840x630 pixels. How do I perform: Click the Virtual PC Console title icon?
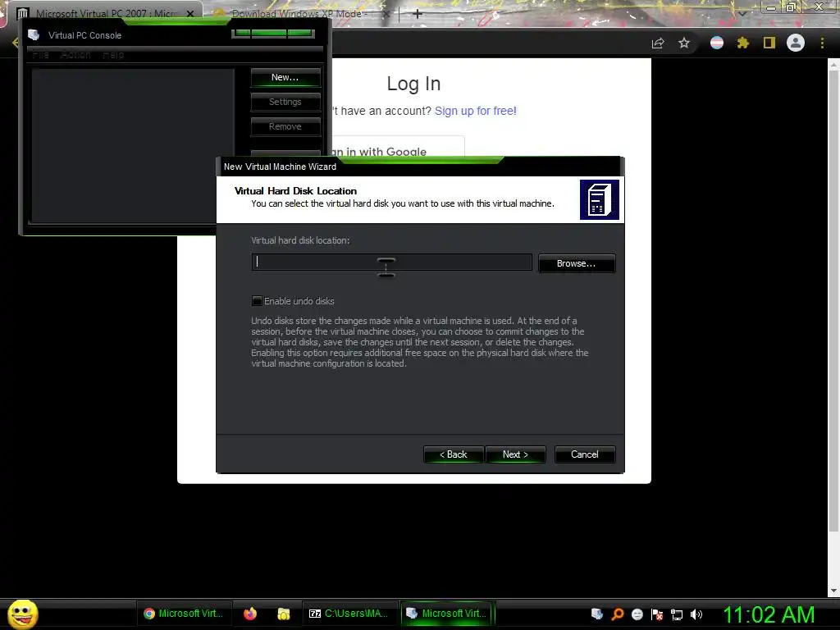[34, 34]
